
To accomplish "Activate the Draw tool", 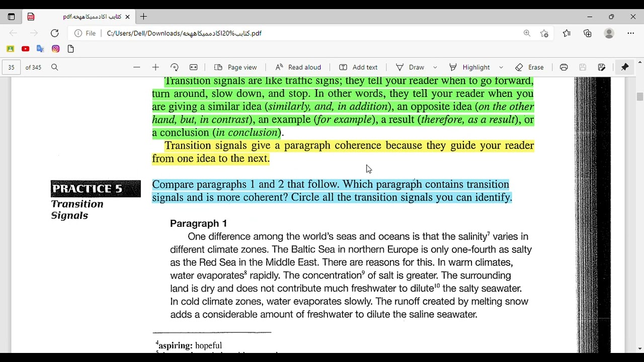I will pos(411,67).
